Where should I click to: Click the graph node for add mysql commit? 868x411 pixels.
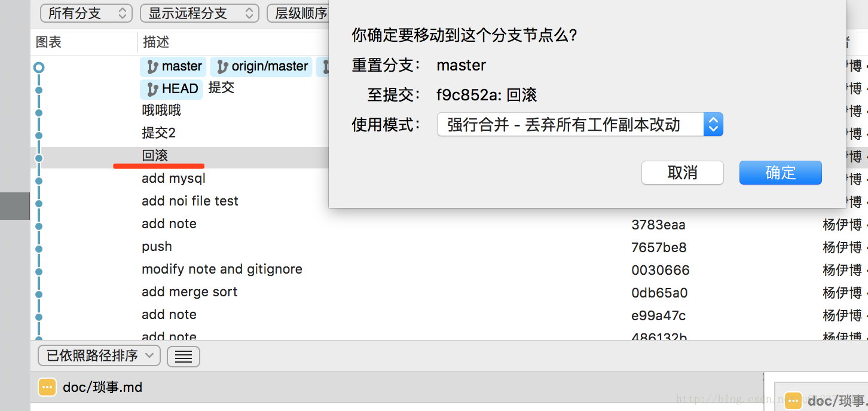[x=39, y=180]
